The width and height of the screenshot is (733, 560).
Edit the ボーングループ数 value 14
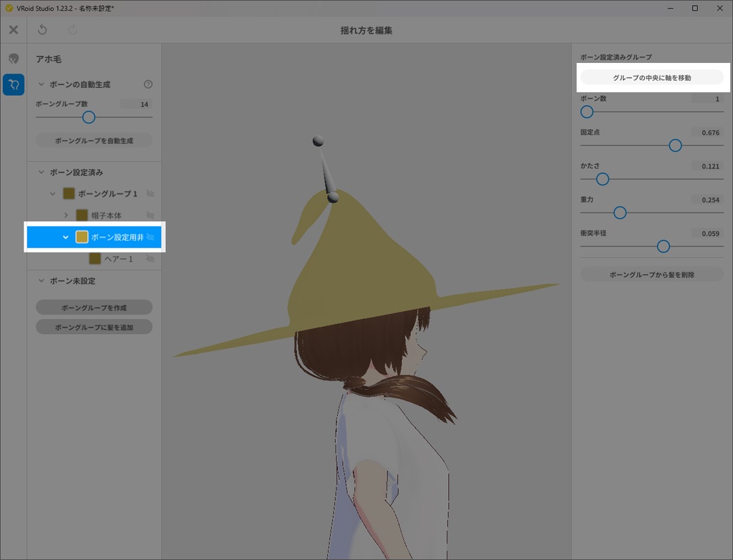[136, 104]
